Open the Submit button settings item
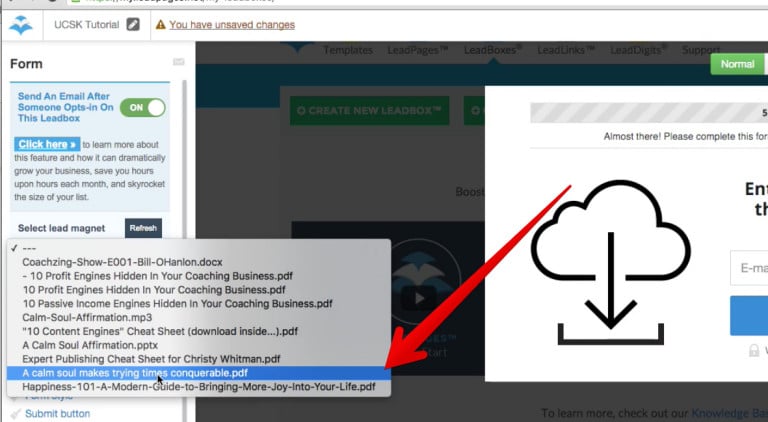Viewport: 768px width, 422px height. point(57,414)
